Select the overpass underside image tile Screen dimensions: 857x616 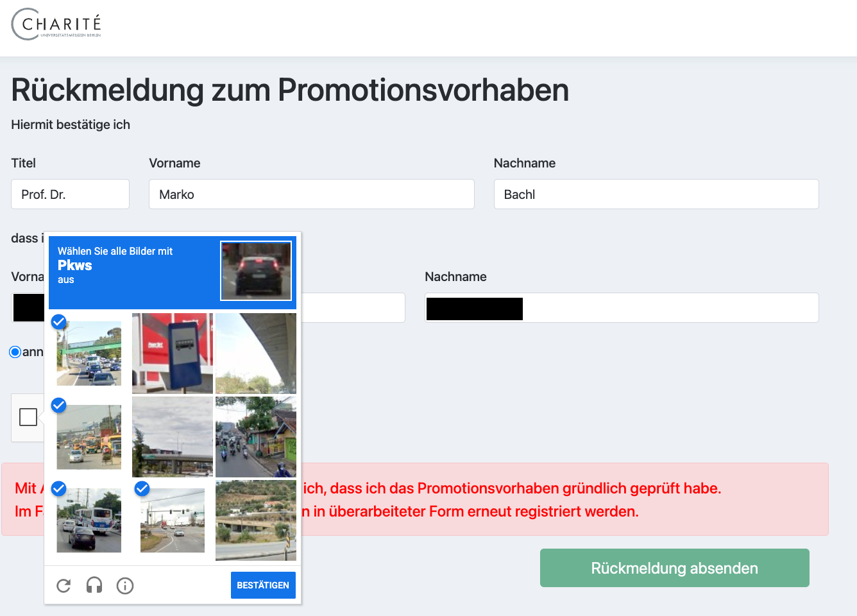pyautogui.click(x=256, y=354)
